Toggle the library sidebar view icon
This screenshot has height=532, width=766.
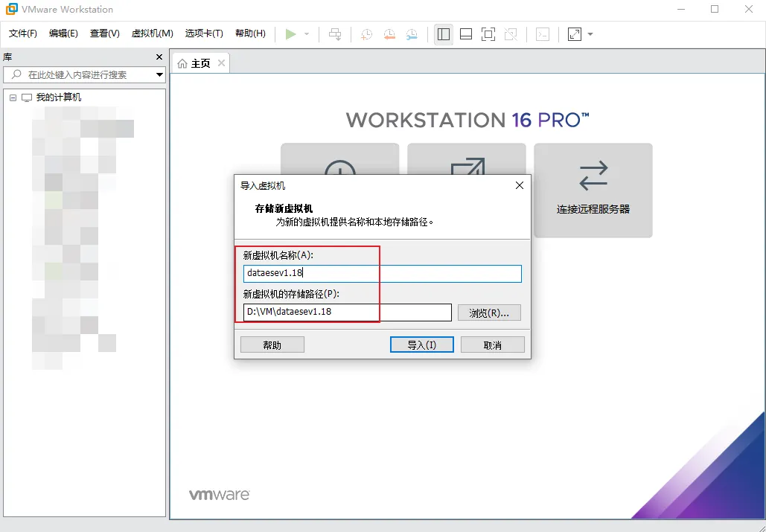pos(444,34)
